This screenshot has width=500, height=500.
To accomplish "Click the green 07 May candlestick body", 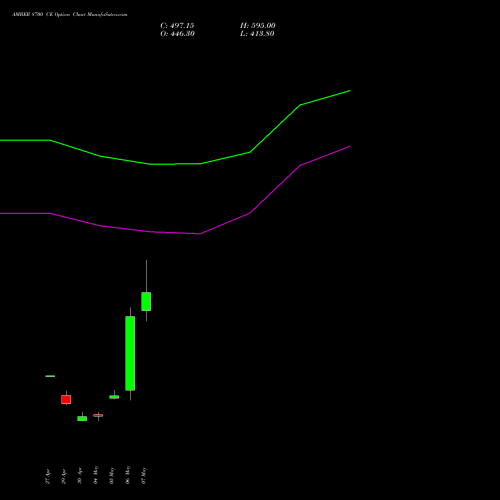I will 146,301.
